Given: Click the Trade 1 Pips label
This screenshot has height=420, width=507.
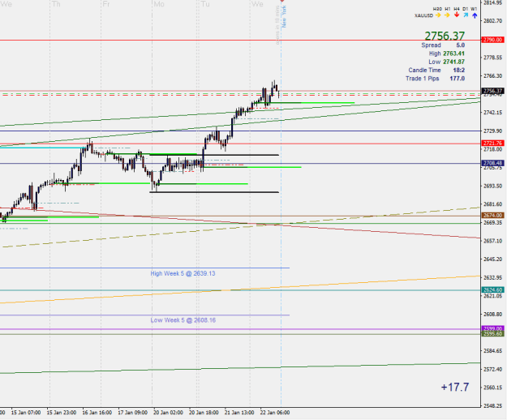Looking at the screenshot, I should [423, 79].
